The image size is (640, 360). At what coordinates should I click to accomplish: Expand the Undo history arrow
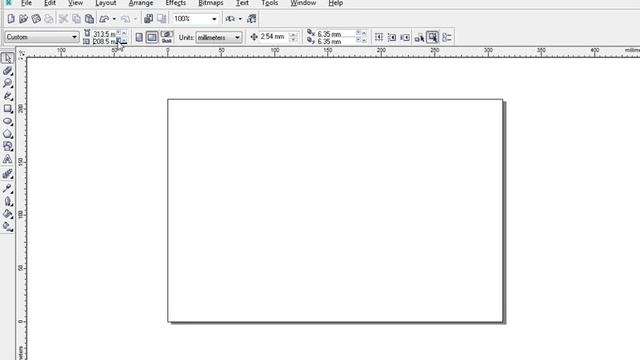click(114, 19)
